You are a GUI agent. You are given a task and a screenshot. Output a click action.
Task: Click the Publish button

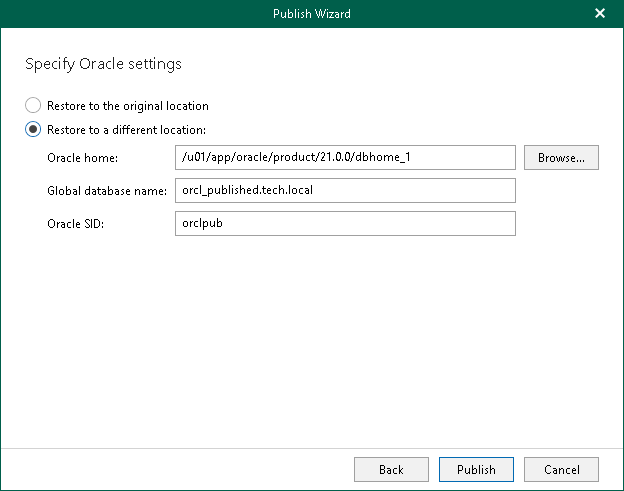point(476,469)
